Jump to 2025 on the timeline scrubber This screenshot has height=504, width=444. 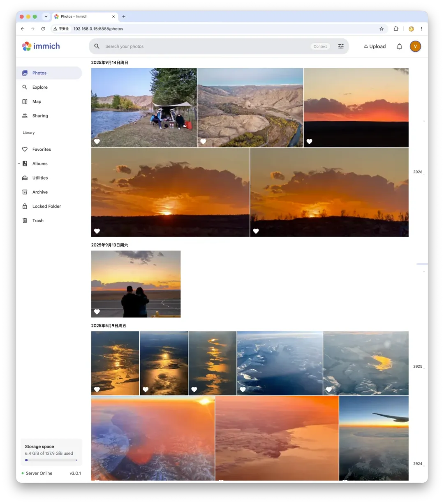[x=418, y=366]
